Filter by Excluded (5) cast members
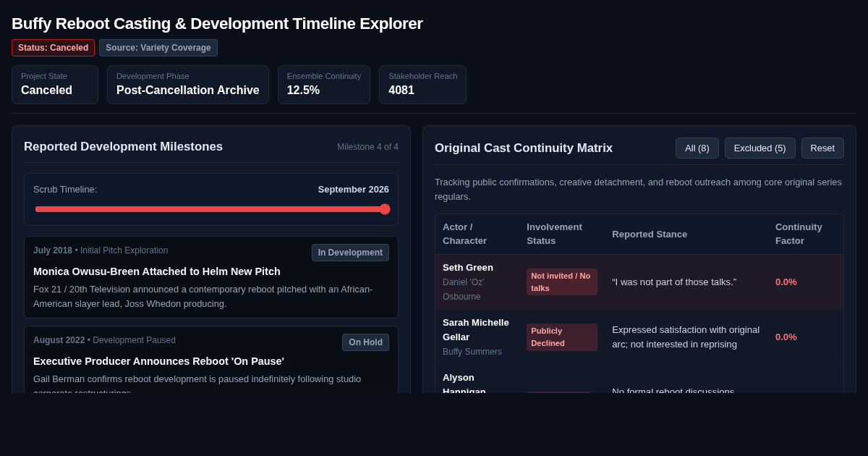The image size is (868, 456). coord(759,148)
